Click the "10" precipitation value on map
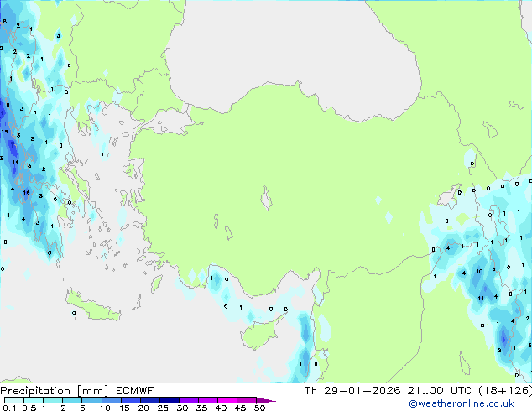 [479, 271]
